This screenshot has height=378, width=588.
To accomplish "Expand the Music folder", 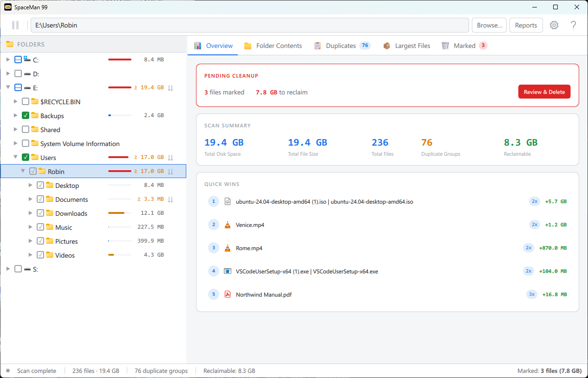I will 30,227.
